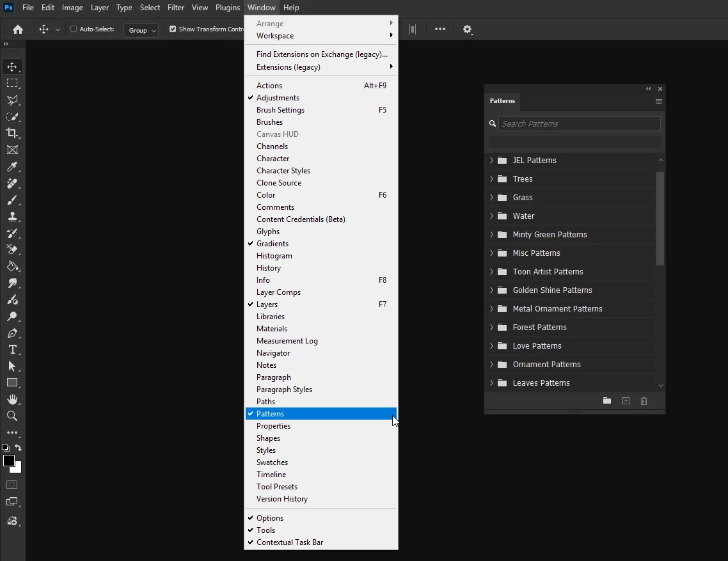Select the Quick Selection tool
The height and width of the screenshot is (561, 728).
point(12,116)
